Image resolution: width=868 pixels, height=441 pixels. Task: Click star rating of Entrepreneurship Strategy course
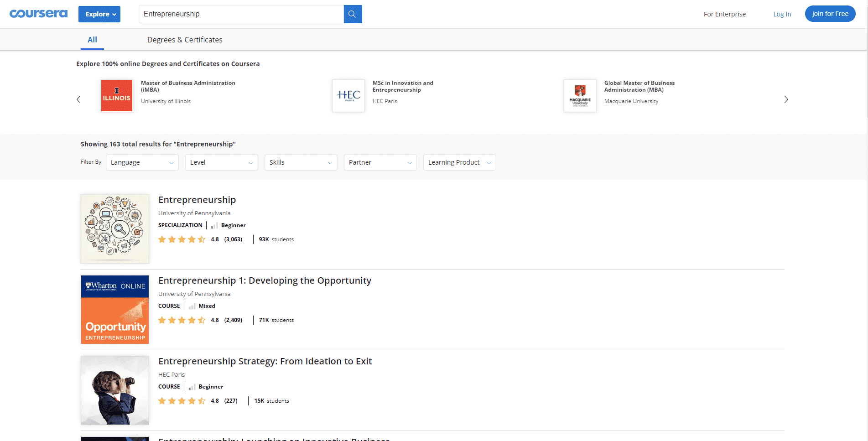click(x=182, y=401)
